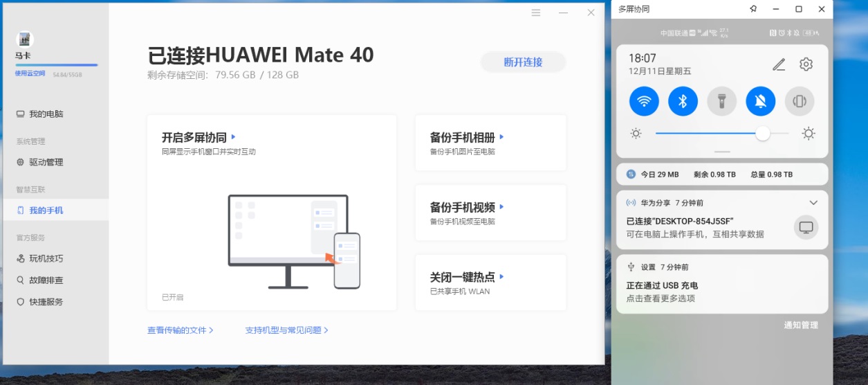Click the 断开连接 button
Screen dimensions: 868x385
coord(524,62)
